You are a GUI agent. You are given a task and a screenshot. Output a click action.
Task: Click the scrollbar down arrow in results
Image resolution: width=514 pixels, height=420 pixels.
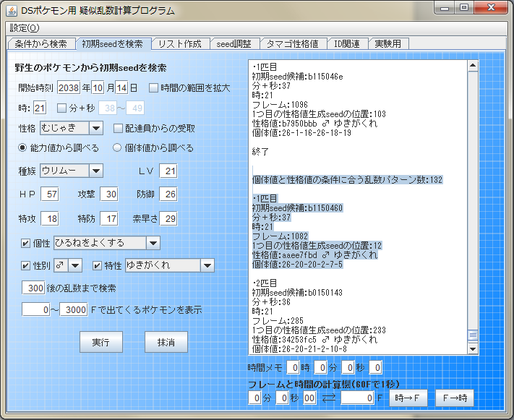point(472,348)
